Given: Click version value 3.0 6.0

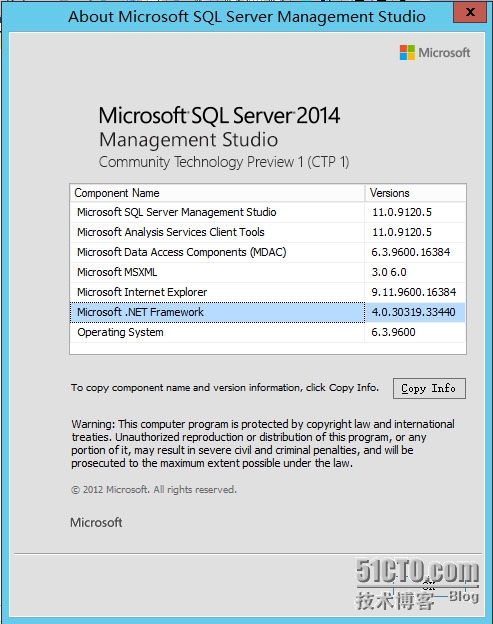Looking at the screenshot, I should coord(389,272).
